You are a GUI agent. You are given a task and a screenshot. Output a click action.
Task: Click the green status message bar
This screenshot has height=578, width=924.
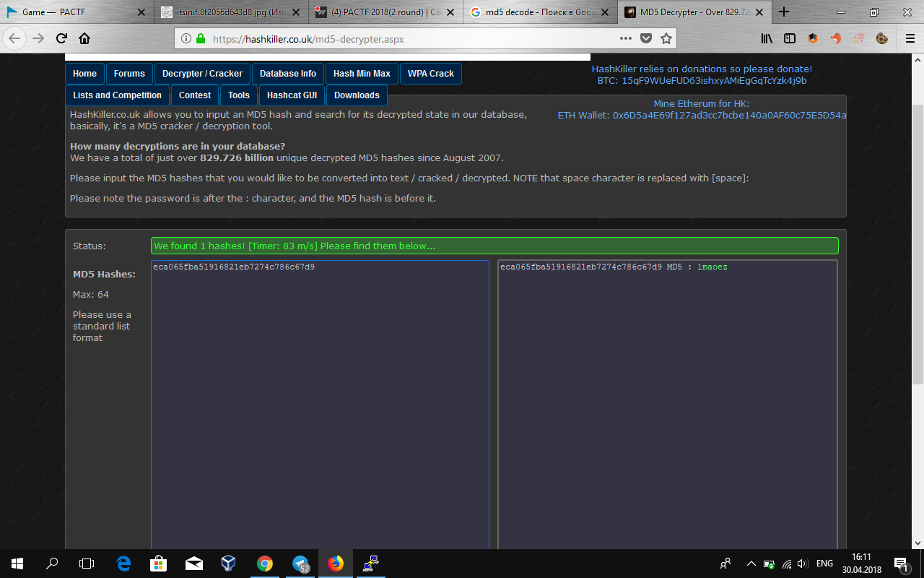494,246
